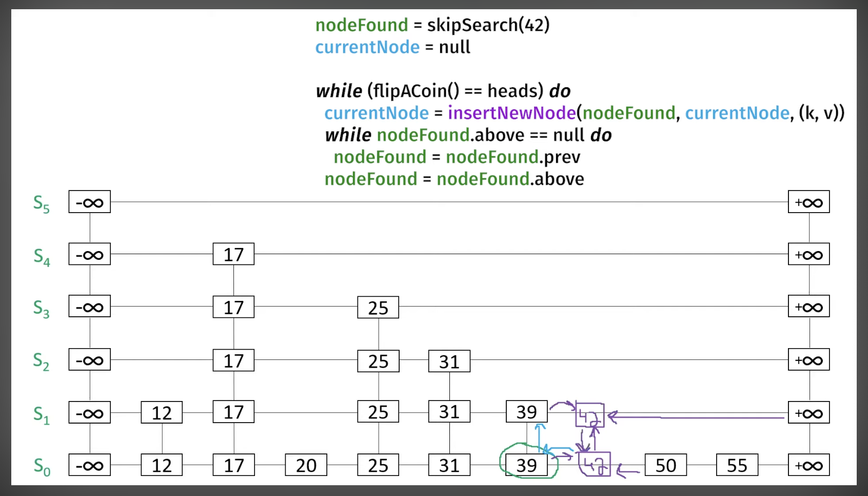
Task: Click node 50 in the bottom list
Action: coord(666,465)
